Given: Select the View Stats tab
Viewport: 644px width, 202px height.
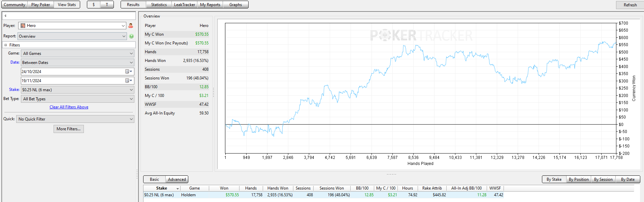Looking at the screenshot, I should (x=67, y=5).
